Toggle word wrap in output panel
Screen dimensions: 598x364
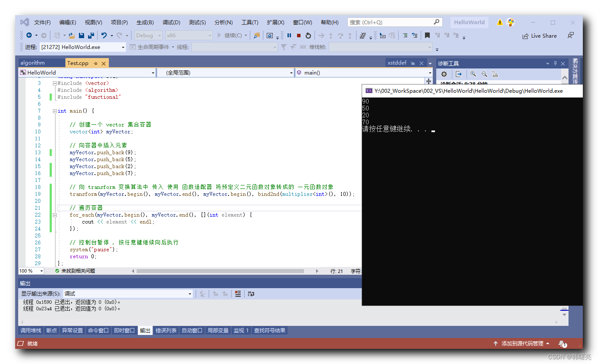click(x=251, y=294)
